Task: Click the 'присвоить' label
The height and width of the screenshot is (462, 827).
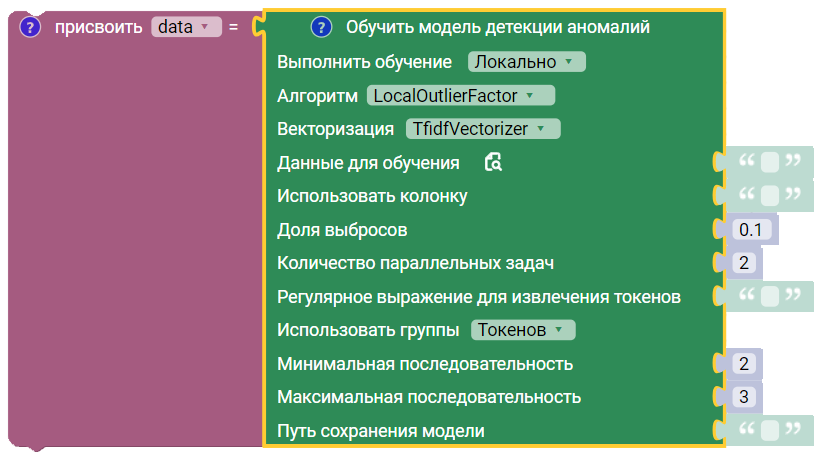Action: [99, 27]
